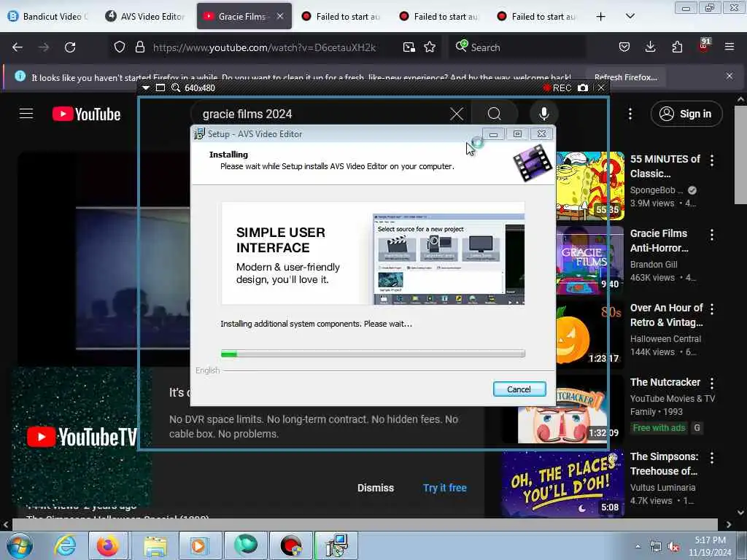Open options for Gracie Films Anti-Horror video

pos(712,235)
